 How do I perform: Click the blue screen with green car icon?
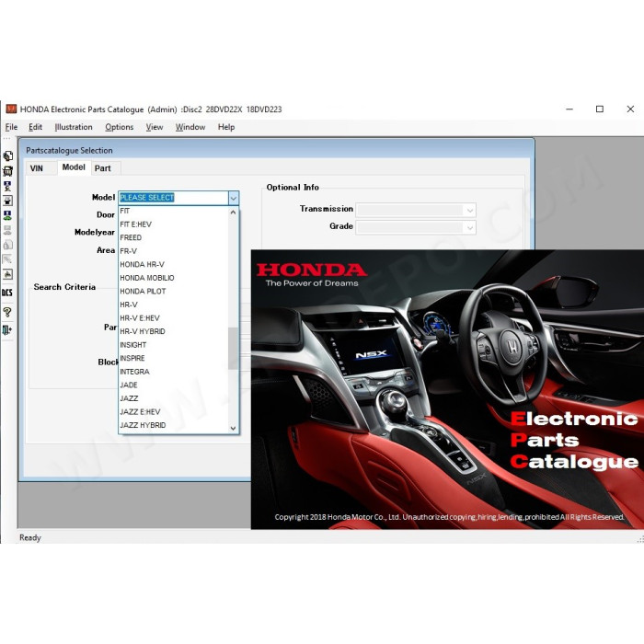7,215
